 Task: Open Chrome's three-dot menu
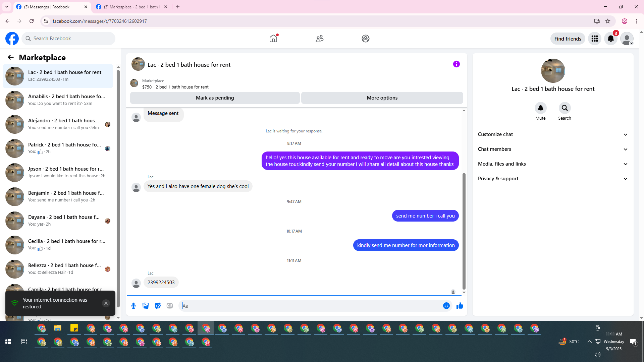click(x=637, y=21)
